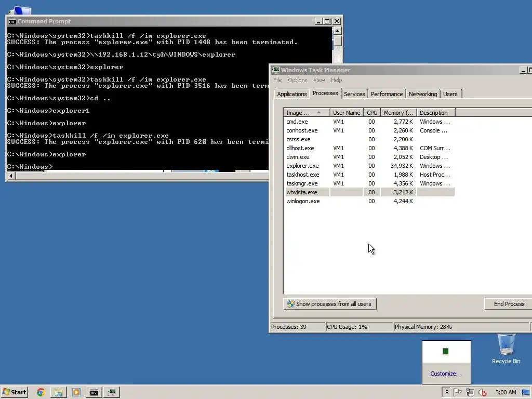Click Show processes from all users

pos(329,304)
